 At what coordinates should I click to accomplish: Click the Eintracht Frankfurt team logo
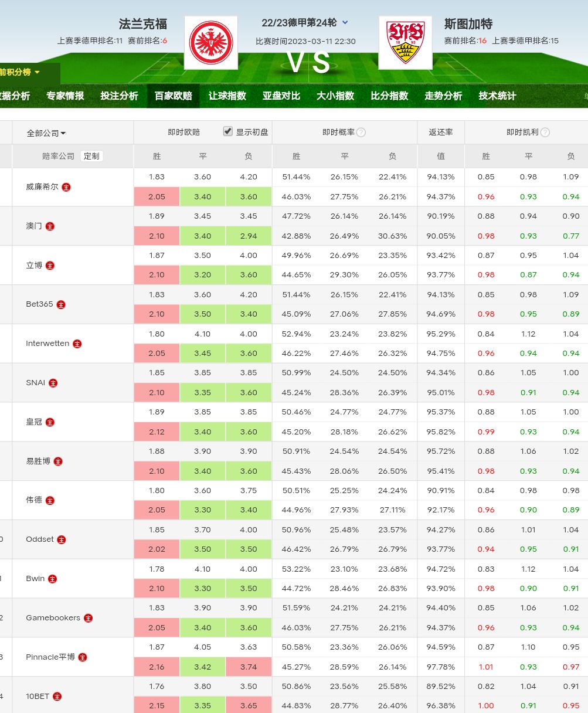tap(211, 43)
